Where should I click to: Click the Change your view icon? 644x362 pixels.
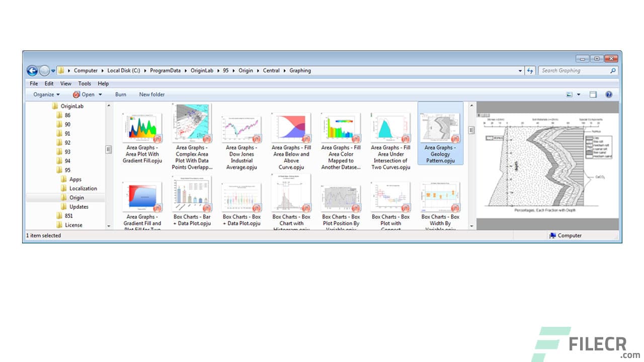click(569, 95)
